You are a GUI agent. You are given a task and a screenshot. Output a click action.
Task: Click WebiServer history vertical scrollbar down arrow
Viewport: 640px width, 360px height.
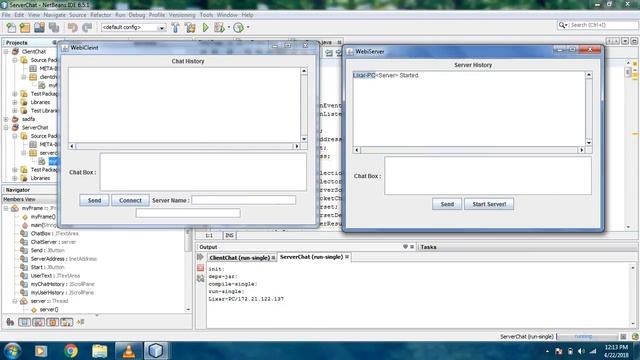589,142
